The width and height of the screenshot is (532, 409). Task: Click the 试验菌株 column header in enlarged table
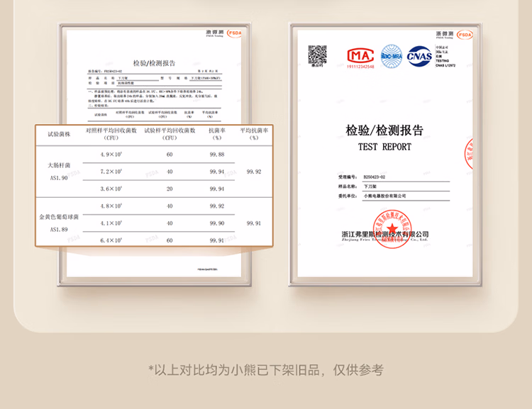pyautogui.click(x=59, y=134)
